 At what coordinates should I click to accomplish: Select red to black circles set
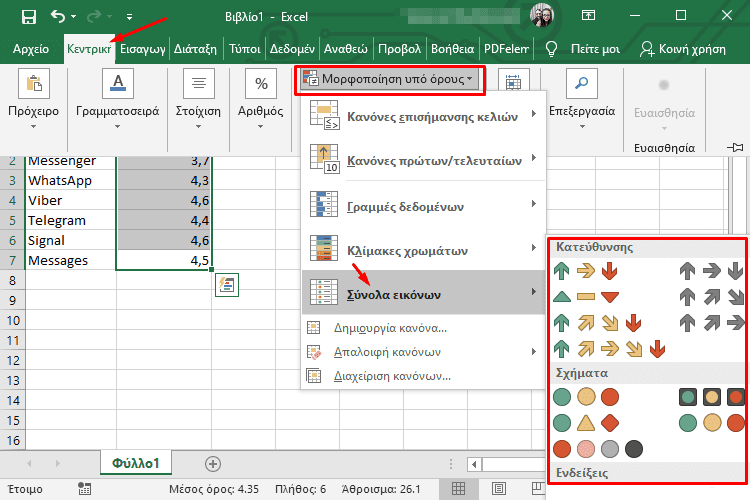[597, 449]
